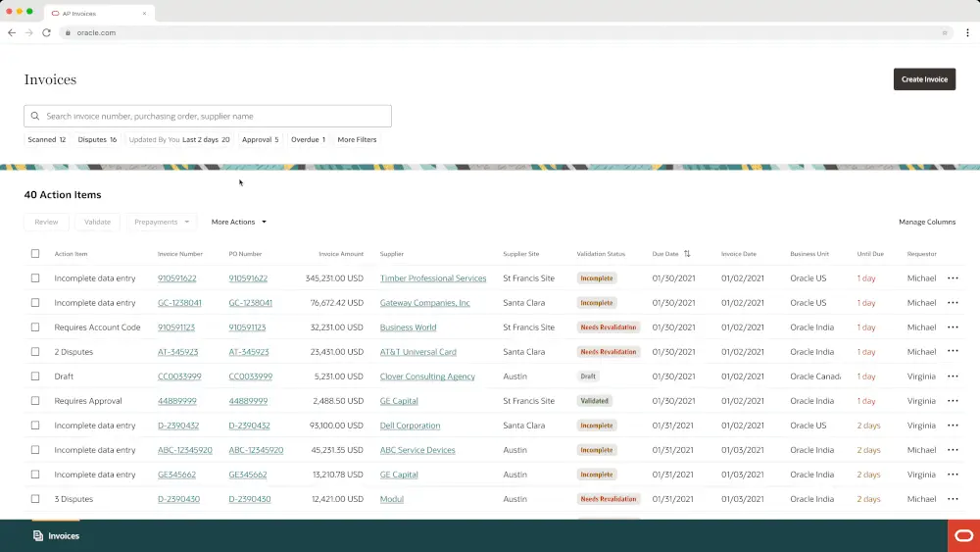Apply the Scanned 12 filter
The width and height of the screenshot is (980, 552).
click(x=47, y=139)
